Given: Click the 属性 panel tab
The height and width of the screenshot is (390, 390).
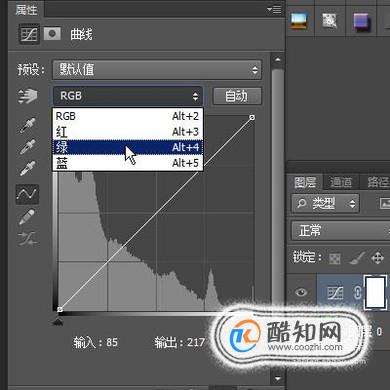Looking at the screenshot, I should 26,9.
